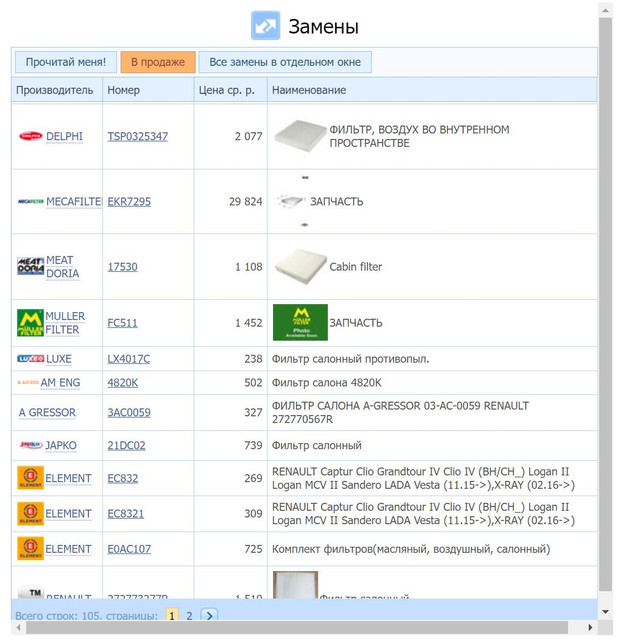This screenshot has width=621, height=640.
Task: Open part number EKR7295
Action: tap(129, 202)
